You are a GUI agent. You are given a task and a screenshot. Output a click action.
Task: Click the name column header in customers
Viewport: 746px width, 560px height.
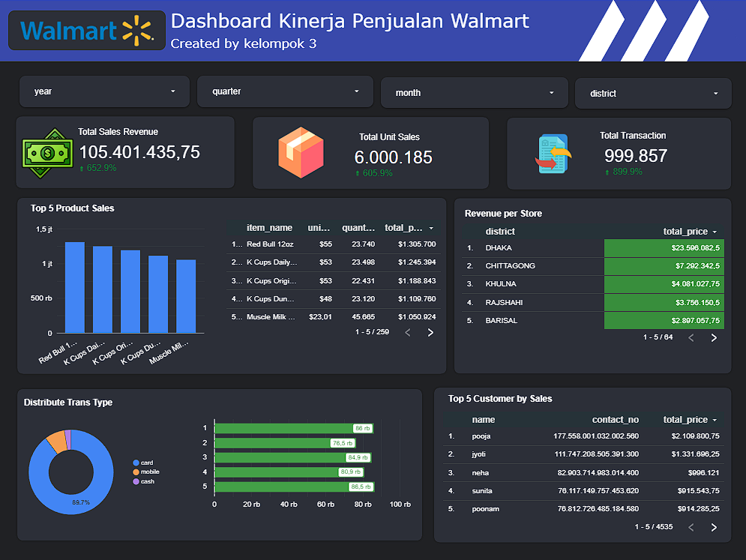(x=484, y=420)
